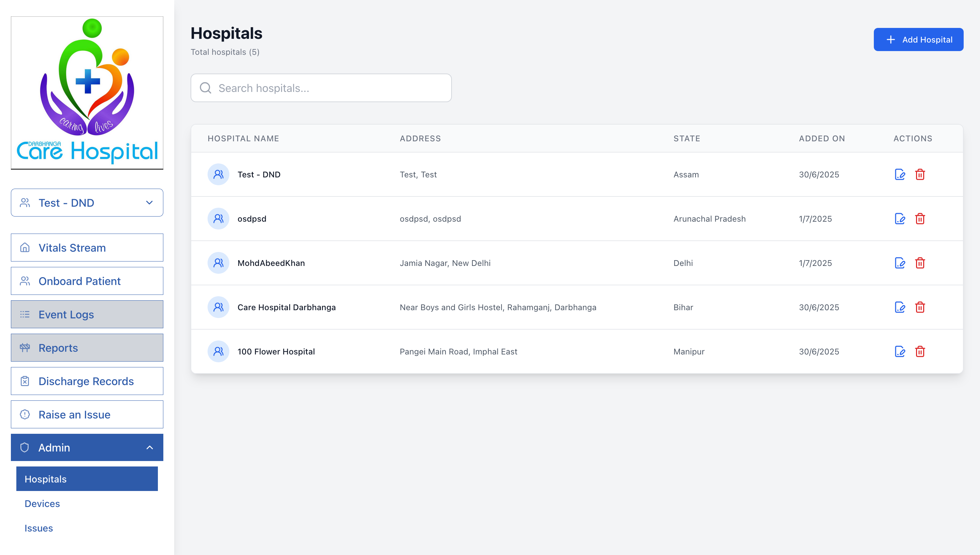This screenshot has height=555, width=980.
Task: Click the Admin shield icon
Action: click(x=24, y=447)
